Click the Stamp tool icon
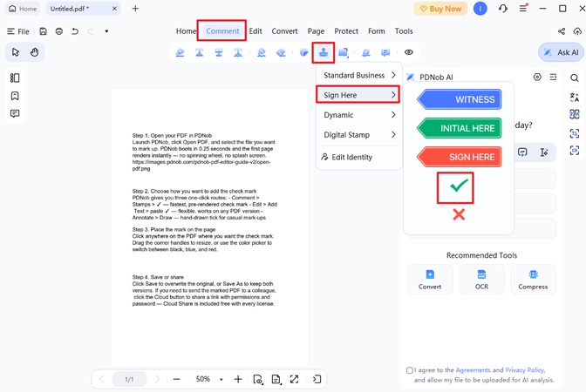Image resolution: width=586 pixels, height=392 pixels. pos(324,52)
